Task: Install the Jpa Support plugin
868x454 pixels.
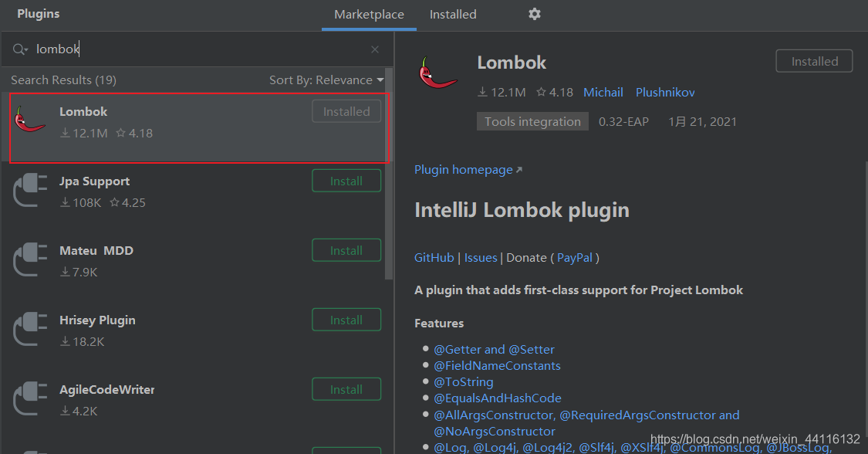Action: (x=346, y=181)
